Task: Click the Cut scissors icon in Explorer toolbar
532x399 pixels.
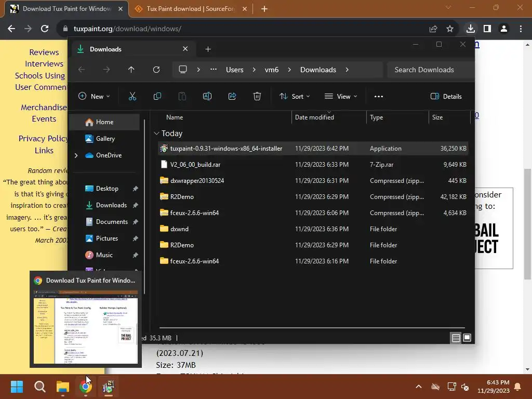Action: (x=132, y=96)
